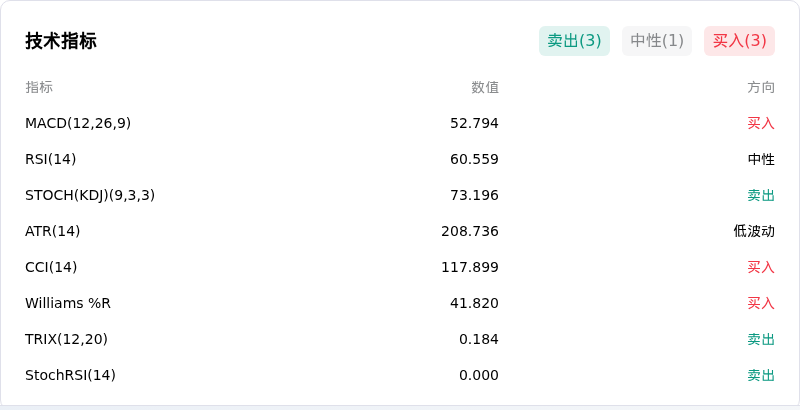The width and height of the screenshot is (800, 410).
Task: Click the 指标 column header
Action: (39, 87)
